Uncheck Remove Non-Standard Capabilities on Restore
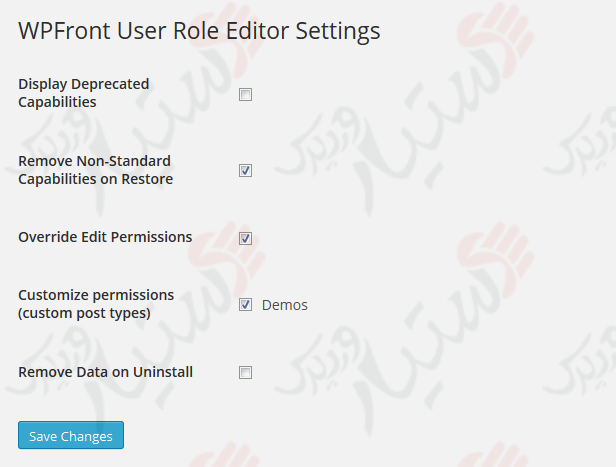Screen dimensions: 616x467 (x=245, y=170)
